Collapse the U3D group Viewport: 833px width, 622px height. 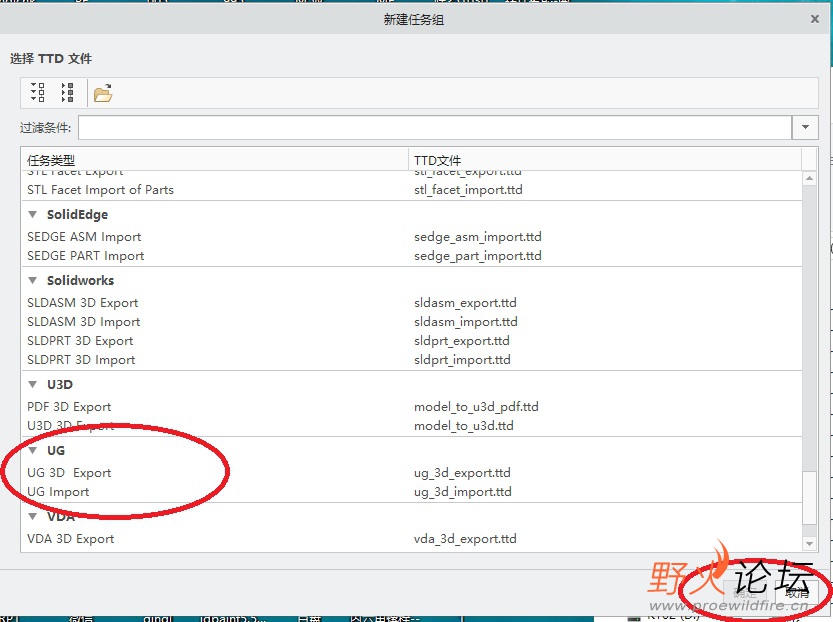(33, 385)
